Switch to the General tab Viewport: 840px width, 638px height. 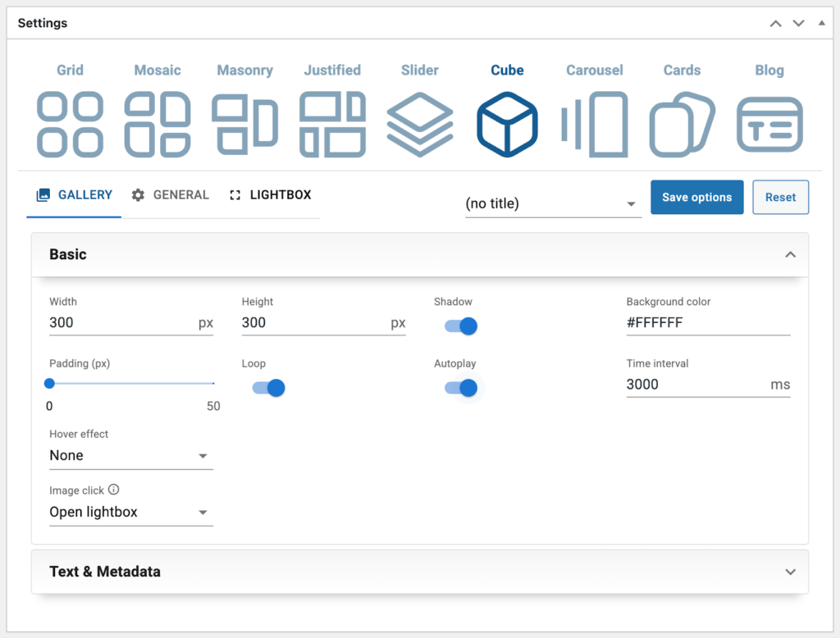171,195
